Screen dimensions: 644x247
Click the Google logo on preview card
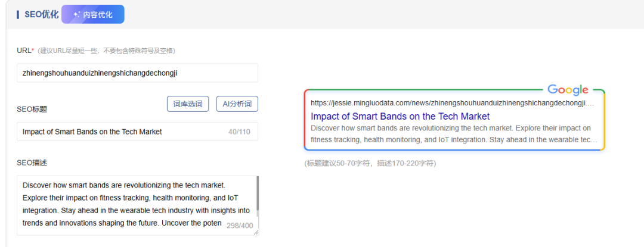[568, 90]
